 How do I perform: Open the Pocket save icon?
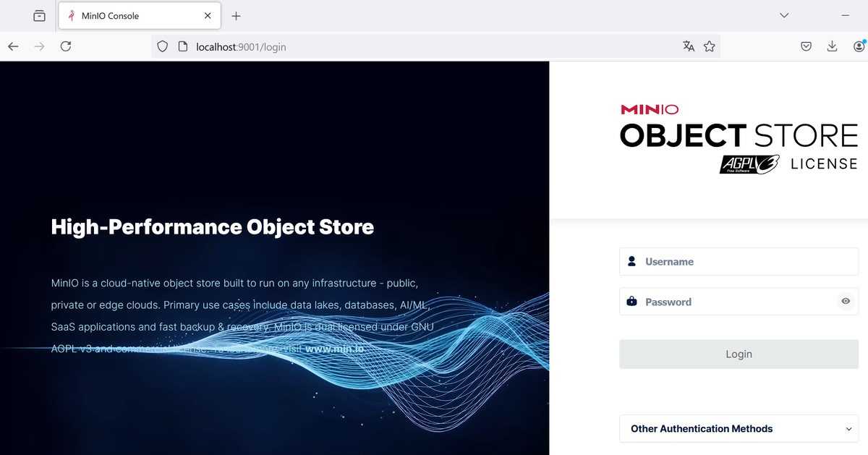pos(806,46)
